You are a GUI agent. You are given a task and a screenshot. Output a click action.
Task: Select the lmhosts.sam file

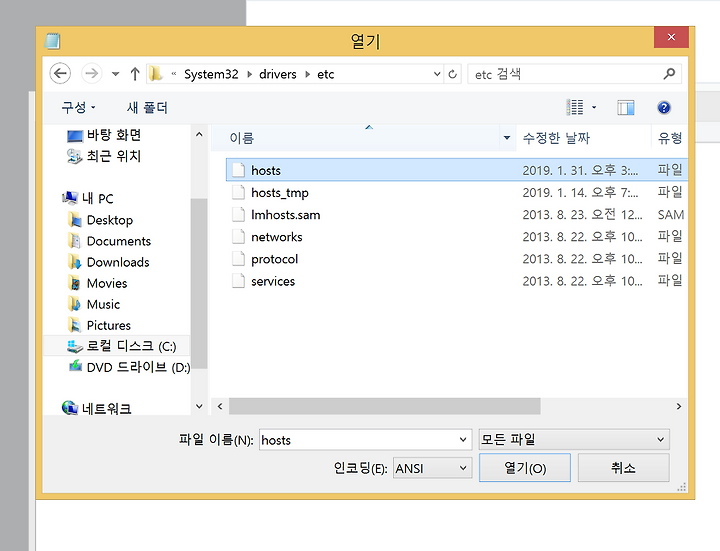457,214
